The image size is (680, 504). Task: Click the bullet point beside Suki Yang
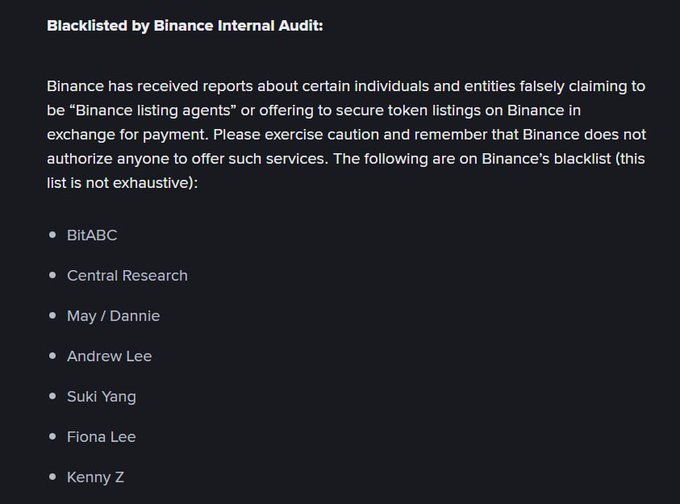pos(52,396)
